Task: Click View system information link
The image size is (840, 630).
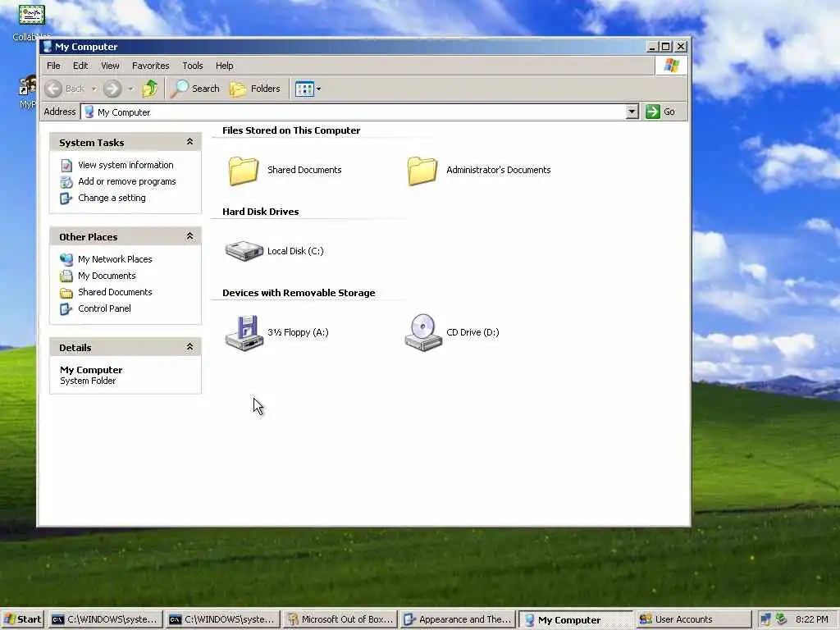Action: click(x=126, y=165)
